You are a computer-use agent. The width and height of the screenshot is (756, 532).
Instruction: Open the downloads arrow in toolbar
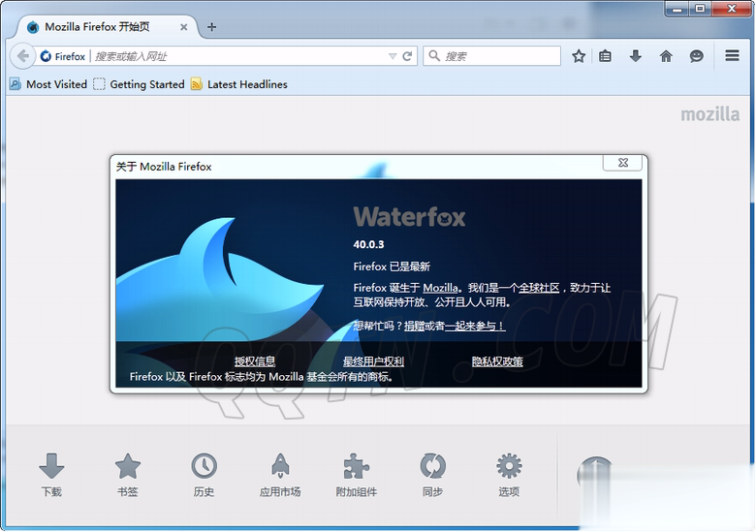(636, 56)
